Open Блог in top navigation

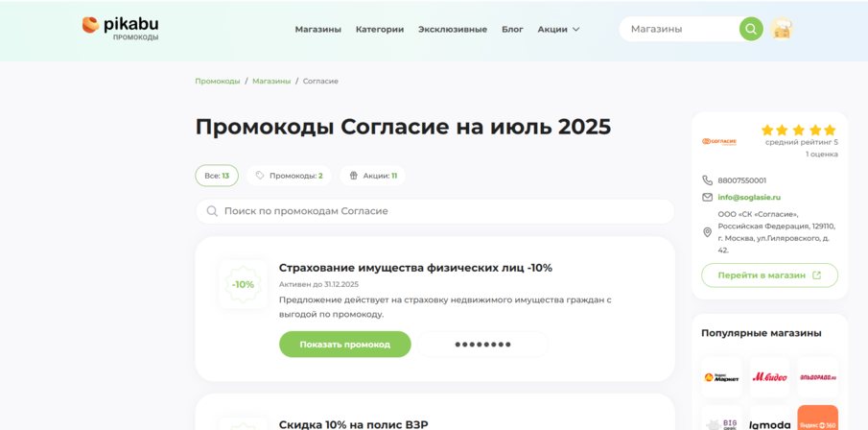(512, 30)
